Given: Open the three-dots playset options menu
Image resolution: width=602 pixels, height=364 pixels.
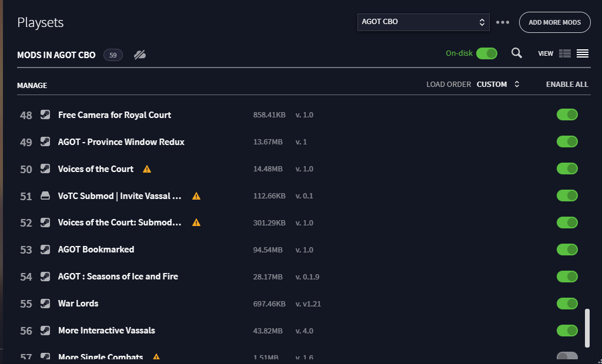Looking at the screenshot, I should coord(503,22).
